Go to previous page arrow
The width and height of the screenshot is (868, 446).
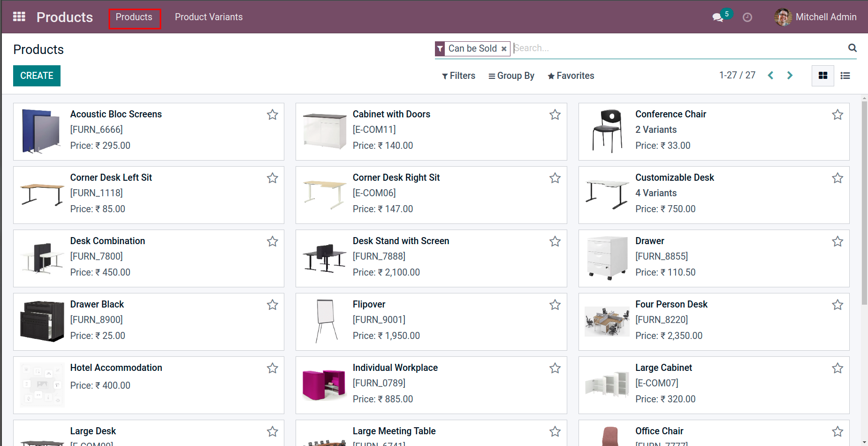770,76
